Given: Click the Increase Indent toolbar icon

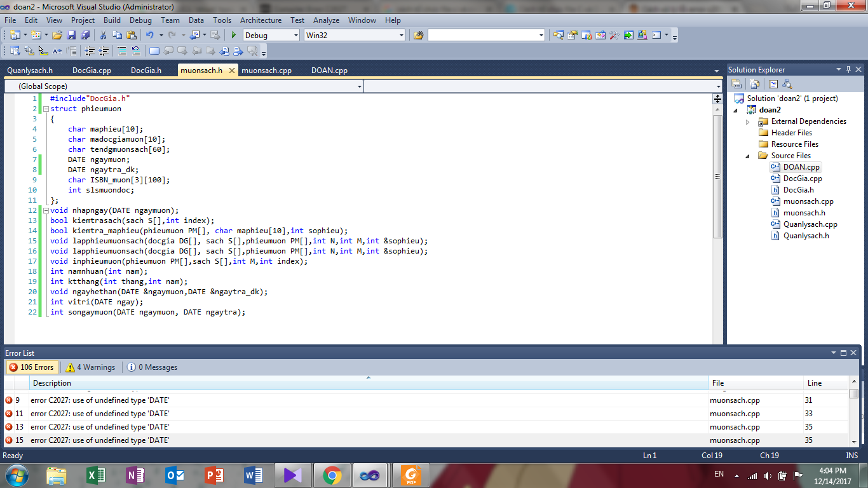Looking at the screenshot, I should (x=104, y=51).
